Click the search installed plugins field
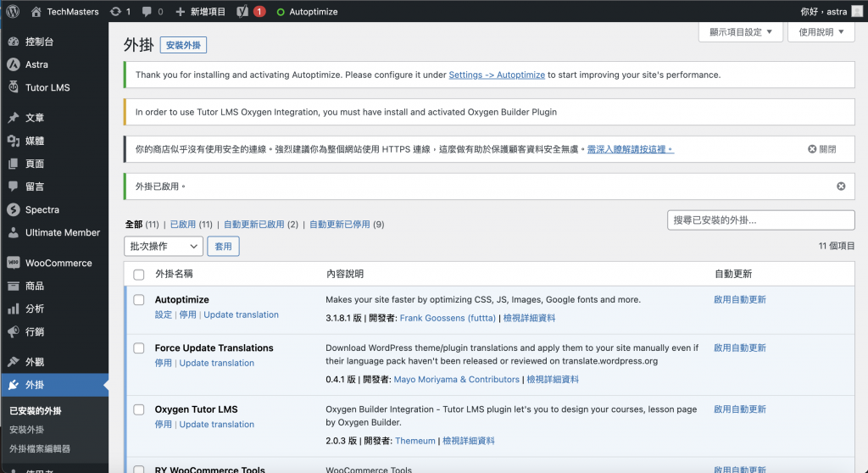Screen dimensions: 868x473 click(x=760, y=220)
